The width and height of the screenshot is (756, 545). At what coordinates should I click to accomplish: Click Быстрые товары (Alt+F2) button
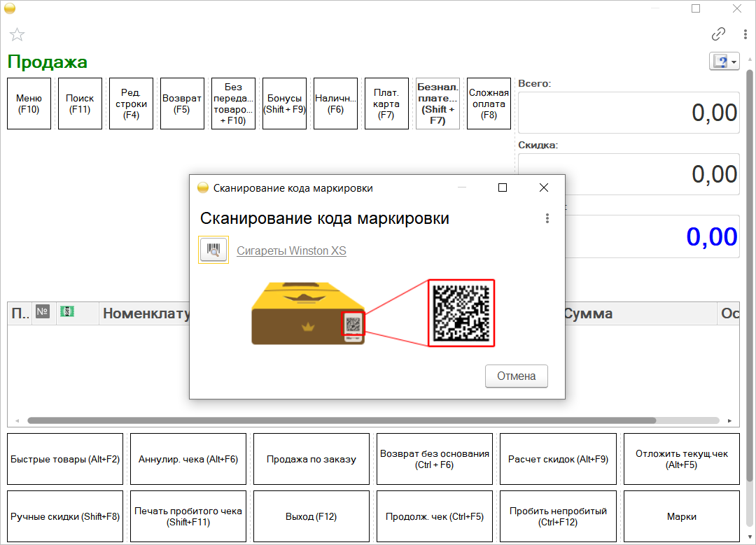65,459
